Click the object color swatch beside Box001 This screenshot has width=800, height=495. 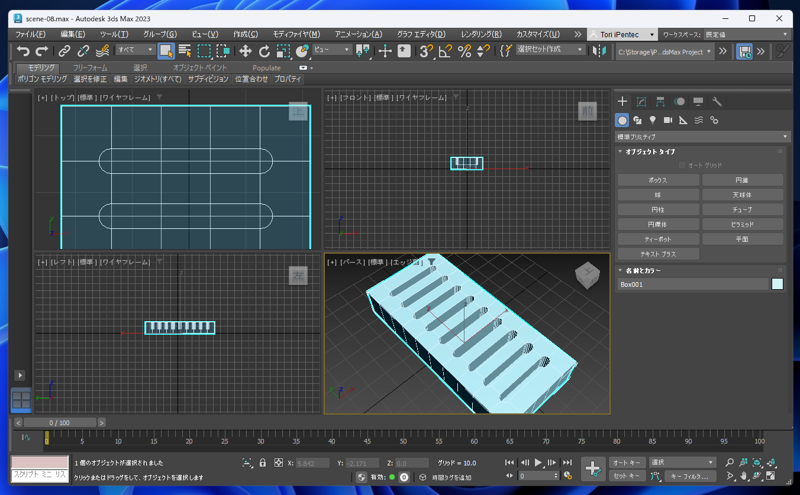[777, 284]
